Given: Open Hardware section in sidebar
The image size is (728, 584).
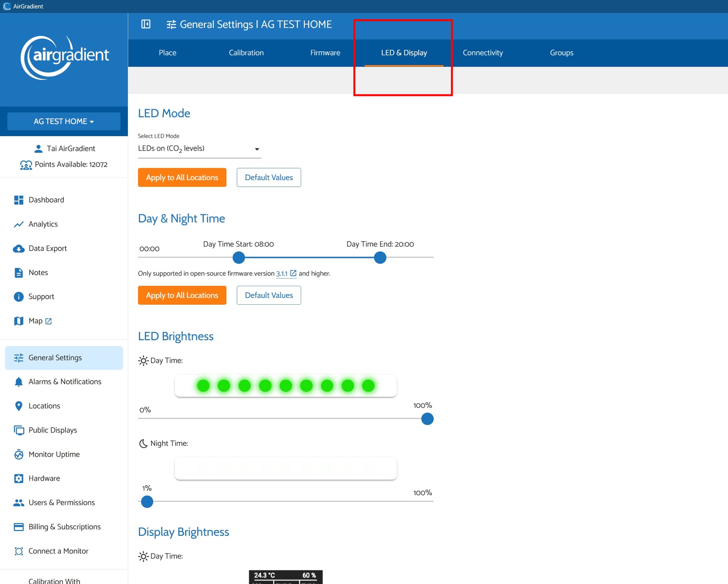Looking at the screenshot, I should point(44,479).
